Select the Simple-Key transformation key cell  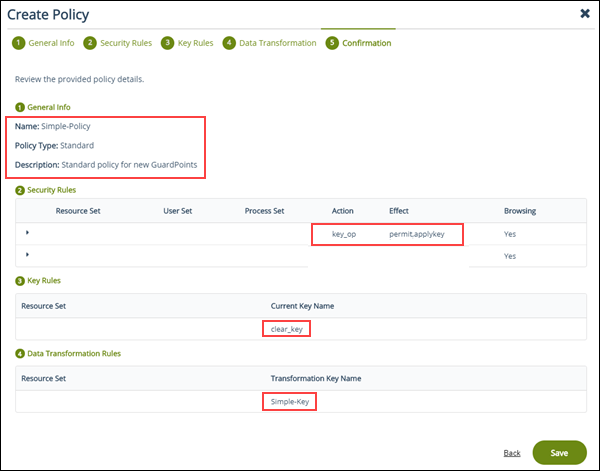[290, 401]
